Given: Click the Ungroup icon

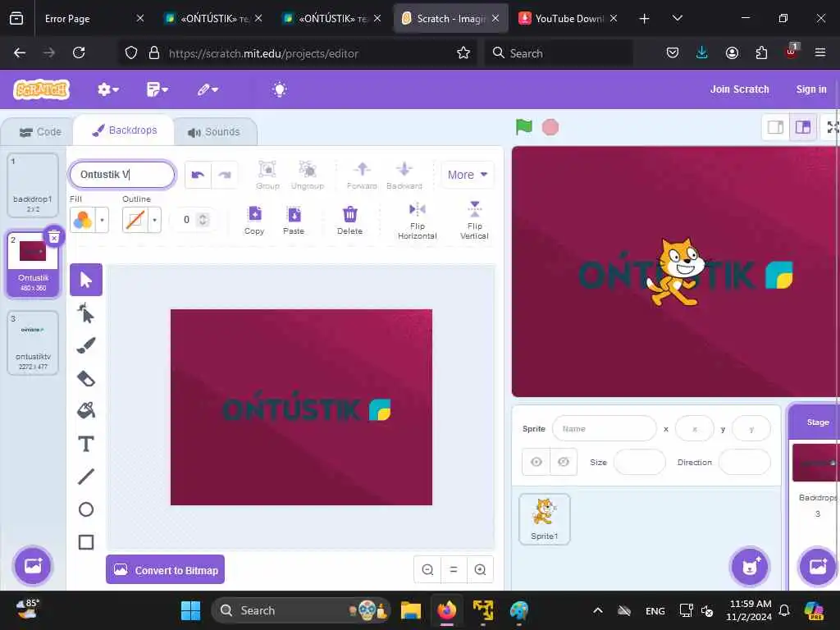Looking at the screenshot, I should point(308,175).
